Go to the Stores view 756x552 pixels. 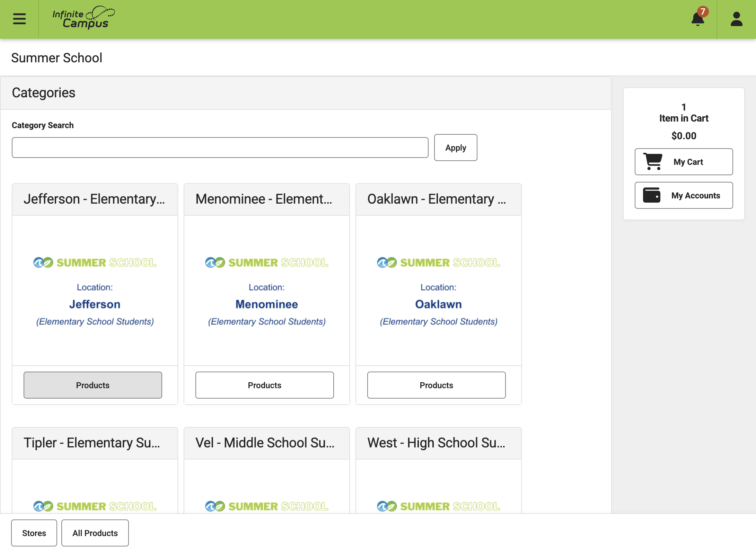34,533
